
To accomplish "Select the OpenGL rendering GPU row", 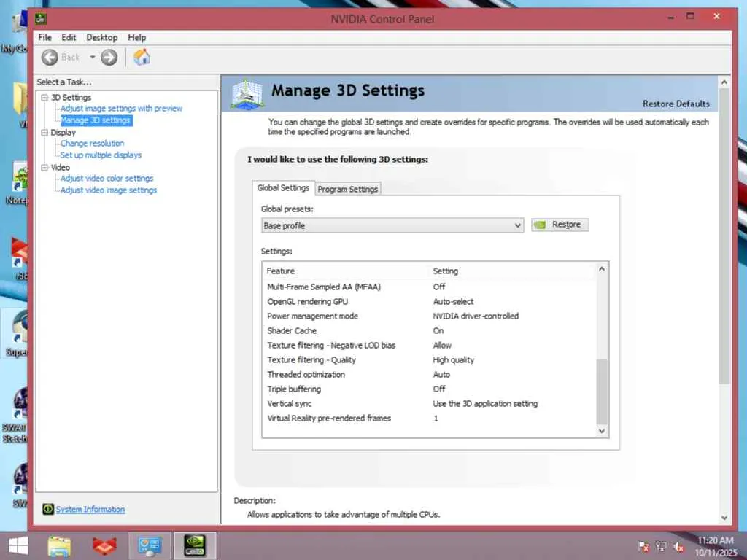I will tap(429, 302).
